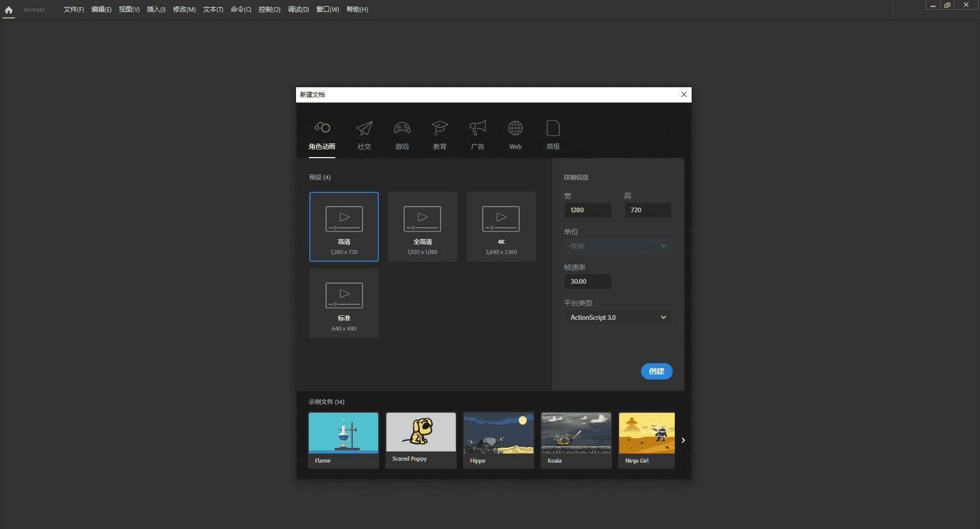
Task: Open the 窗口 menu
Action: pos(327,9)
